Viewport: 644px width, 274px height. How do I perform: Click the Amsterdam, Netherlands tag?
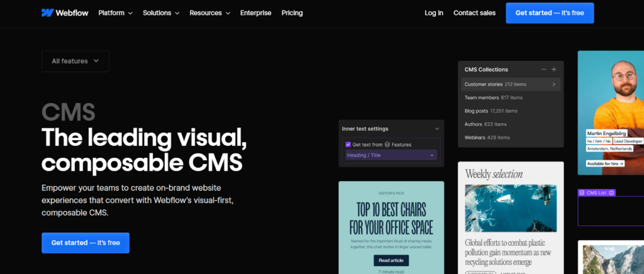click(x=609, y=148)
